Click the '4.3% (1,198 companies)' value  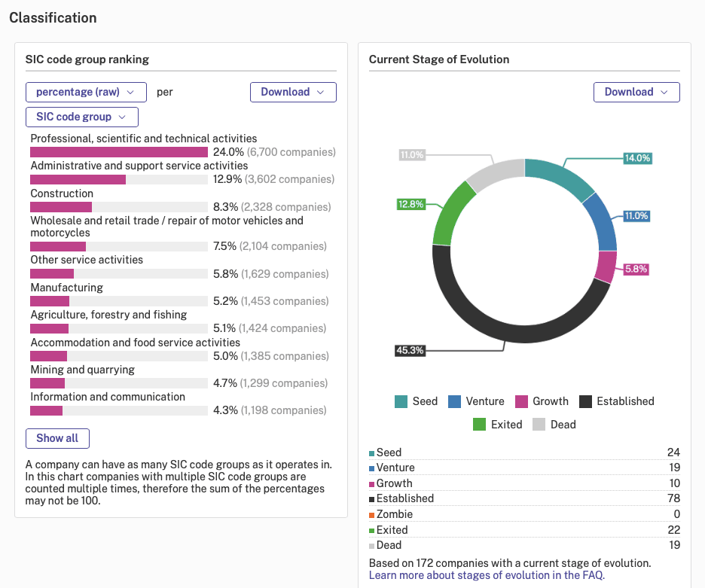pos(270,410)
